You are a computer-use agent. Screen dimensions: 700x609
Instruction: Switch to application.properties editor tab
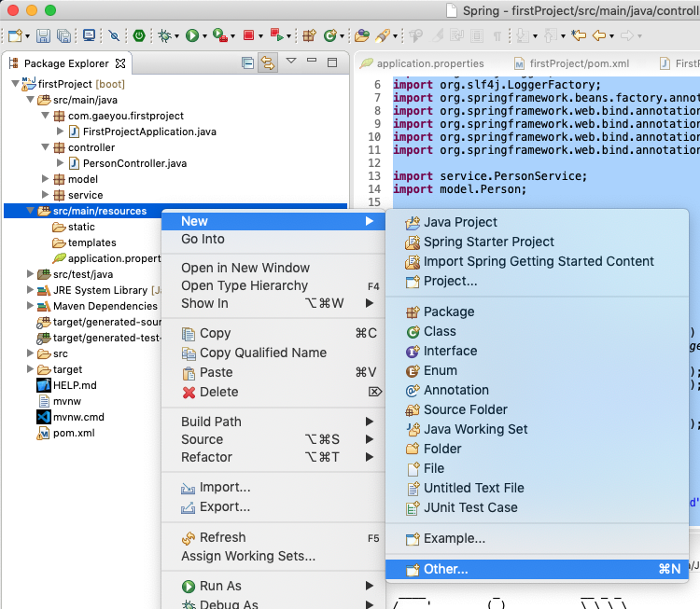click(x=430, y=63)
